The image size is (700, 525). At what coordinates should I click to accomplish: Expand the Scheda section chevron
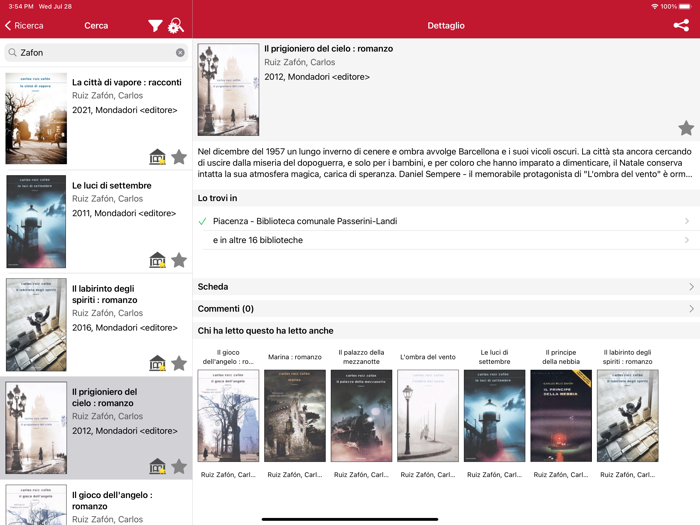(x=691, y=287)
